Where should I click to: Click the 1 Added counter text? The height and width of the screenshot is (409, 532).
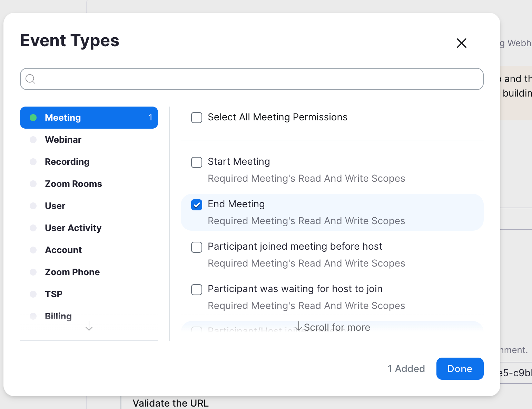tap(406, 369)
